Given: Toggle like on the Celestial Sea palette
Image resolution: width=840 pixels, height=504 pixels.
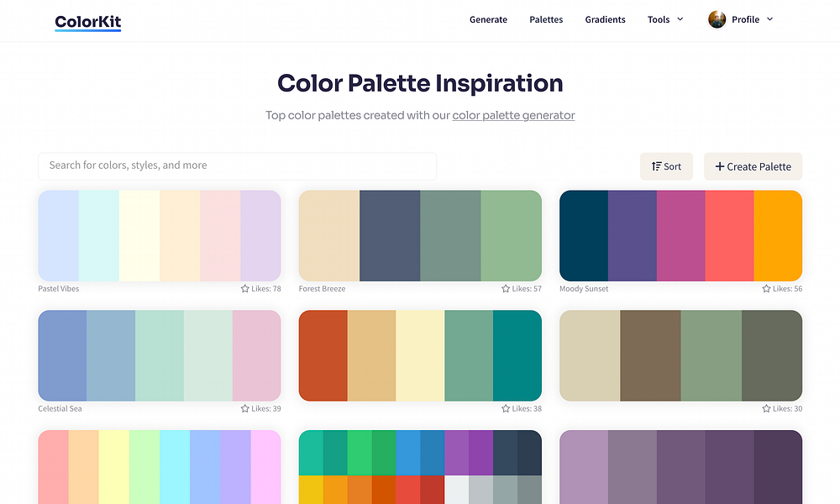Looking at the screenshot, I should [244, 408].
